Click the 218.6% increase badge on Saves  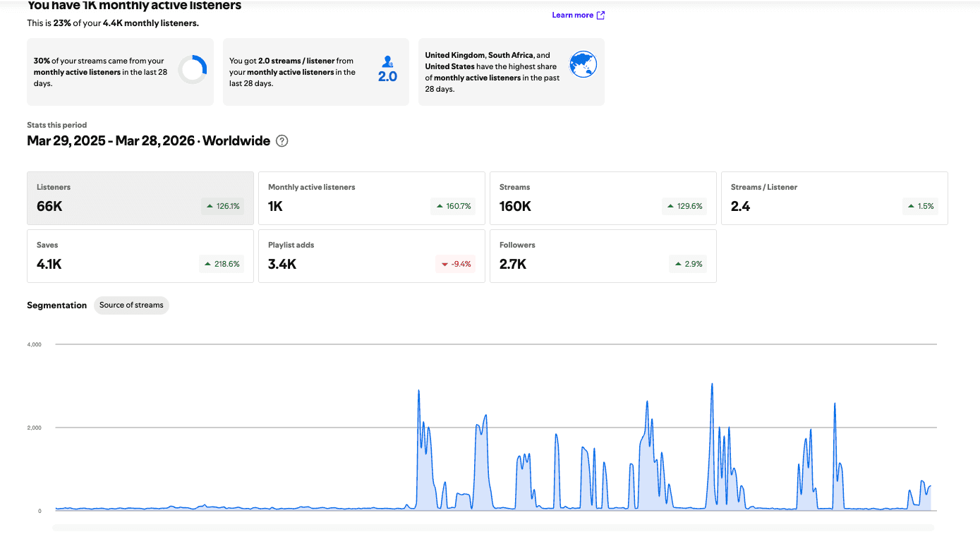(x=222, y=264)
